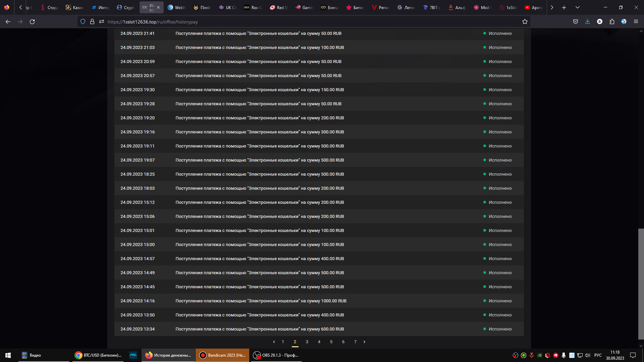Screen dimensions: 644x362
Task: Open Firefox application hamburger menu
Action: [636, 22]
